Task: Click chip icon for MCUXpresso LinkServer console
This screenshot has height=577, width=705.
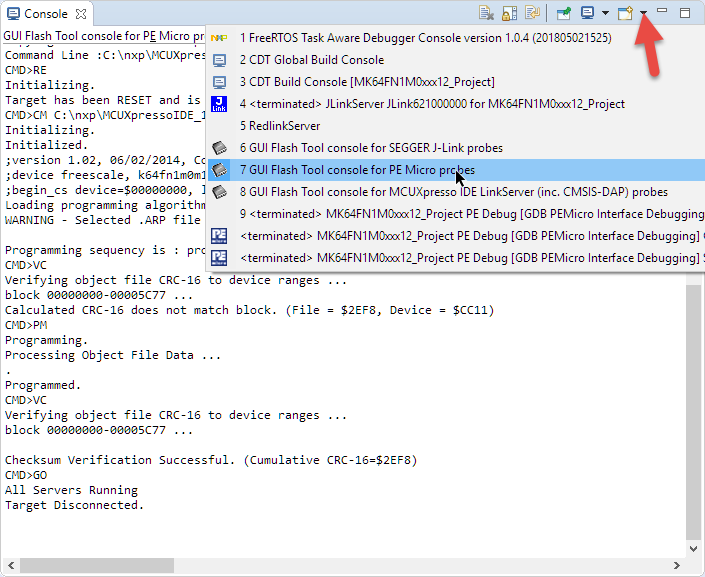Action: pos(219,192)
